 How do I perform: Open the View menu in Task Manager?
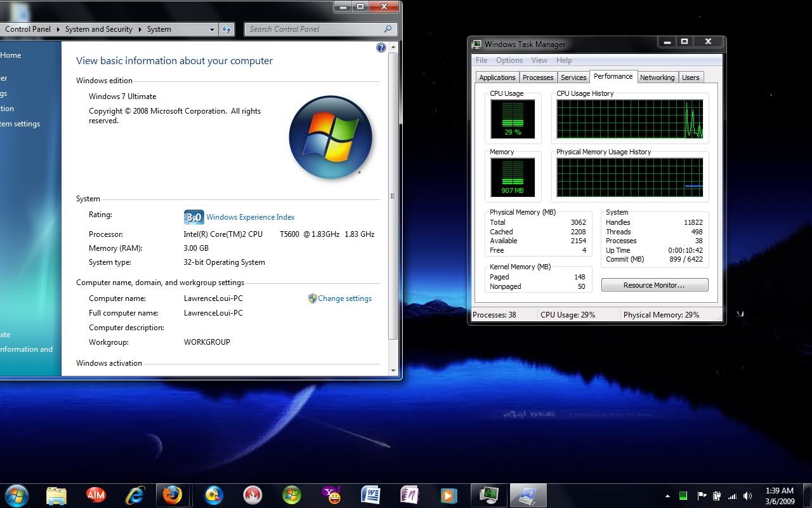(x=539, y=60)
